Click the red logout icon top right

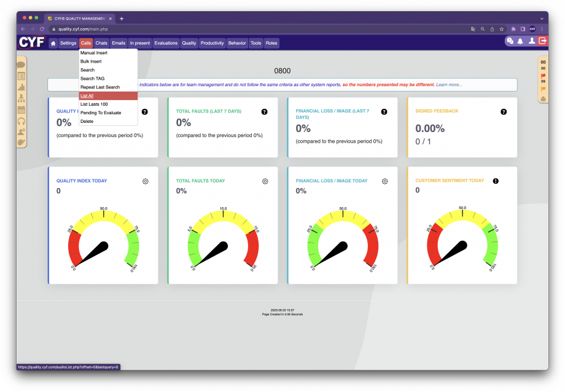coord(542,41)
